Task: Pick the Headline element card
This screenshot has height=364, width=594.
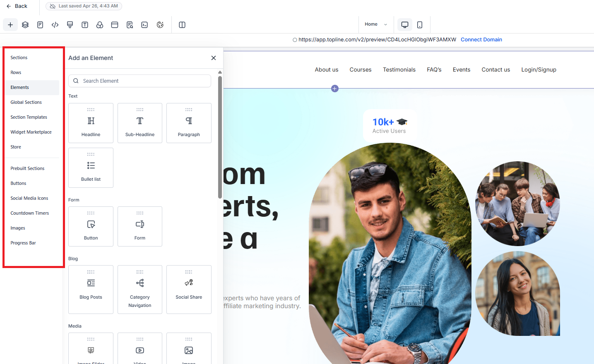Action: [x=91, y=123]
